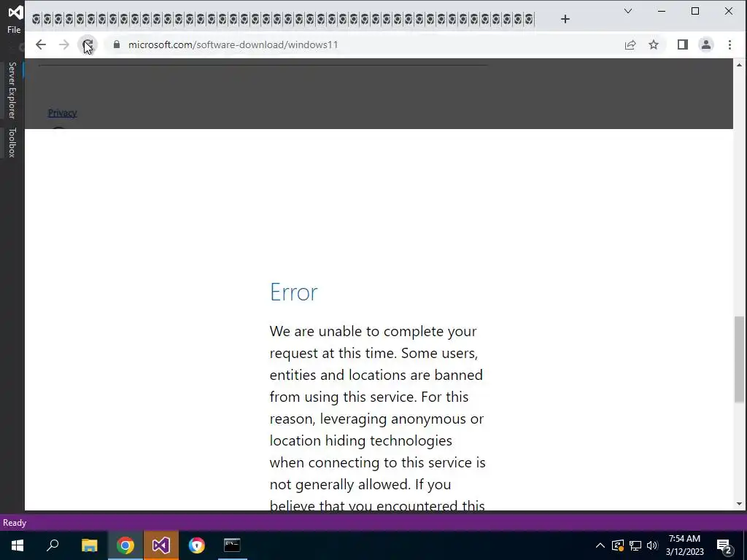This screenshot has width=747, height=560.
Task: Open volume control in tray
Action: point(652,545)
